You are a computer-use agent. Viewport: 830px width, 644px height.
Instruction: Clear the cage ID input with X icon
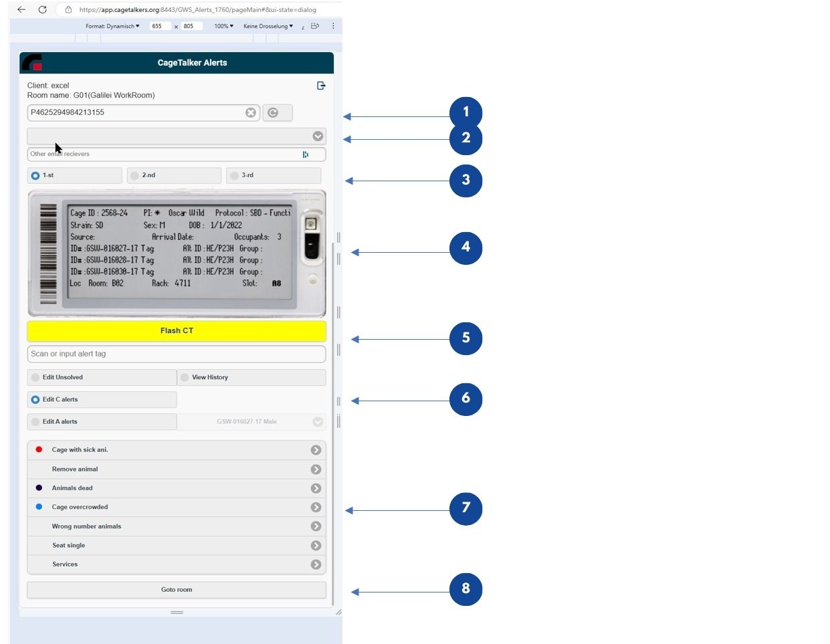(251, 112)
